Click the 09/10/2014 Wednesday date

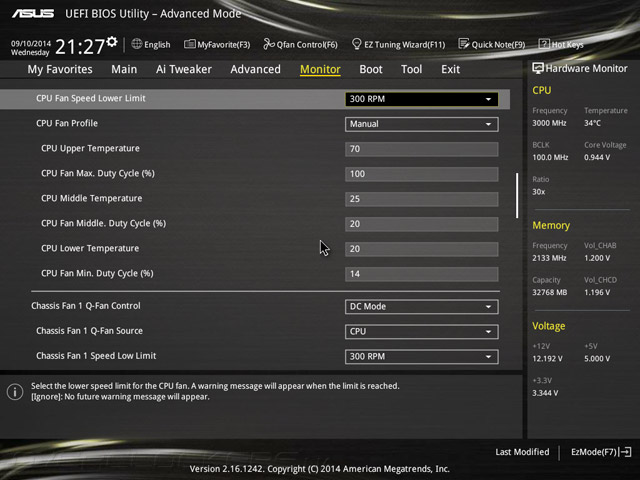(x=31, y=48)
